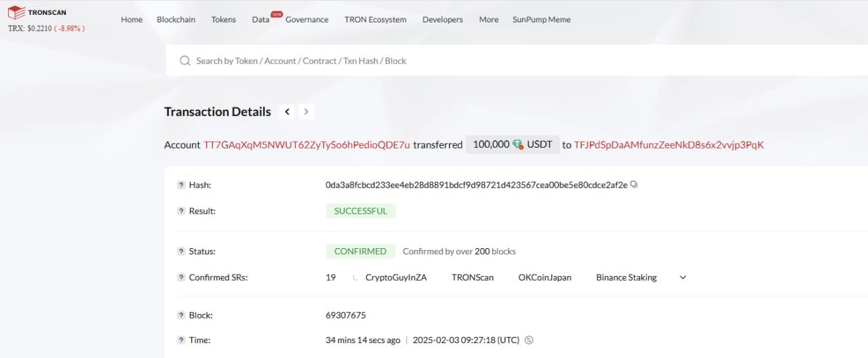Click the SunPump Meme nav link
Viewport: 868px width, 358px height.
click(541, 20)
